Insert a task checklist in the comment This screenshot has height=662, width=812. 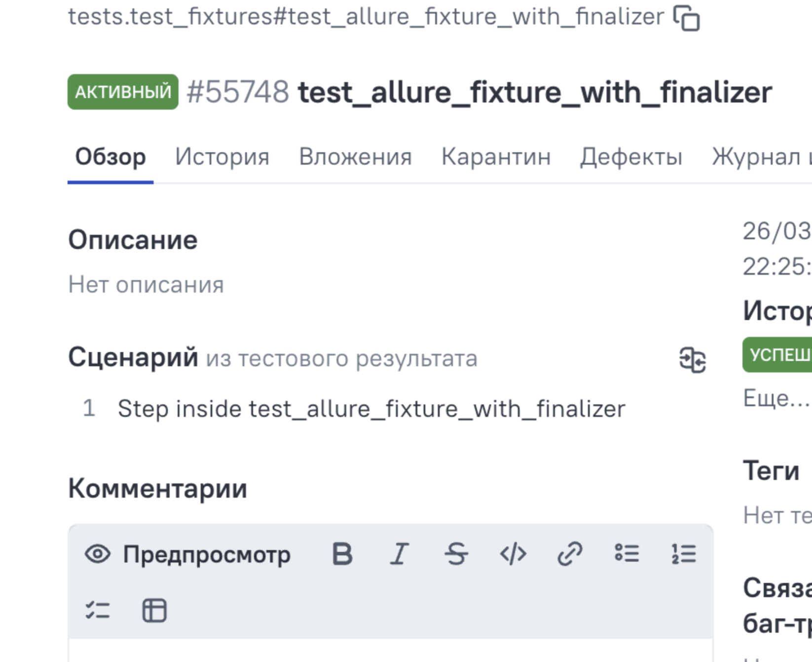click(98, 610)
